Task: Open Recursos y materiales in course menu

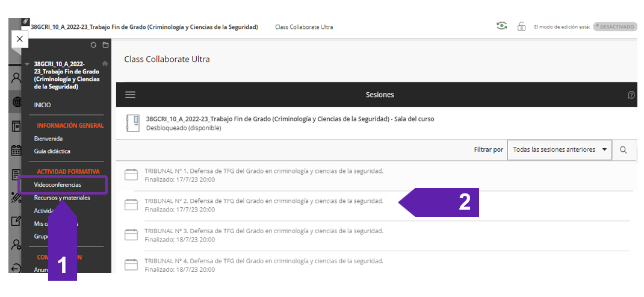Action: [62, 198]
